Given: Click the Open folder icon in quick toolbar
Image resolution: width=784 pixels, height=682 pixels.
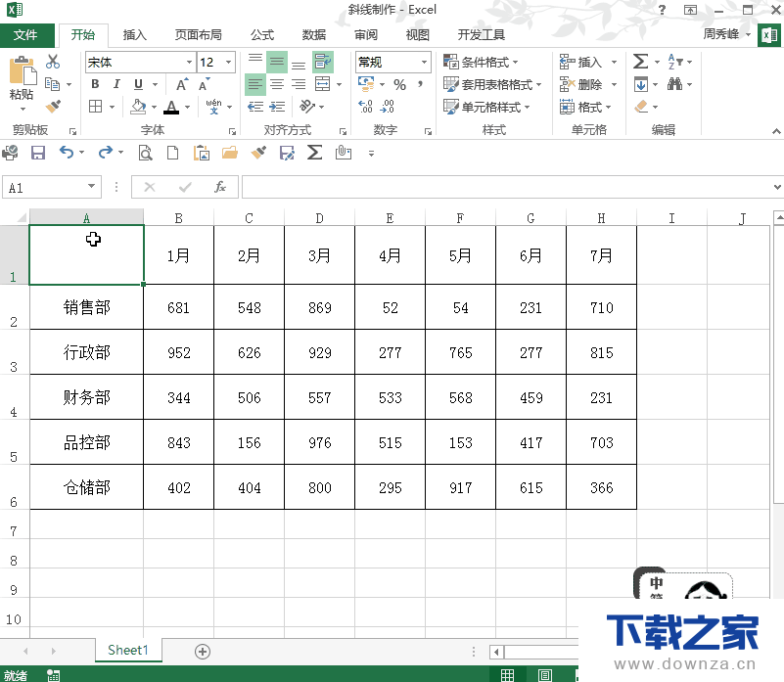Looking at the screenshot, I should [x=229, y=153].
